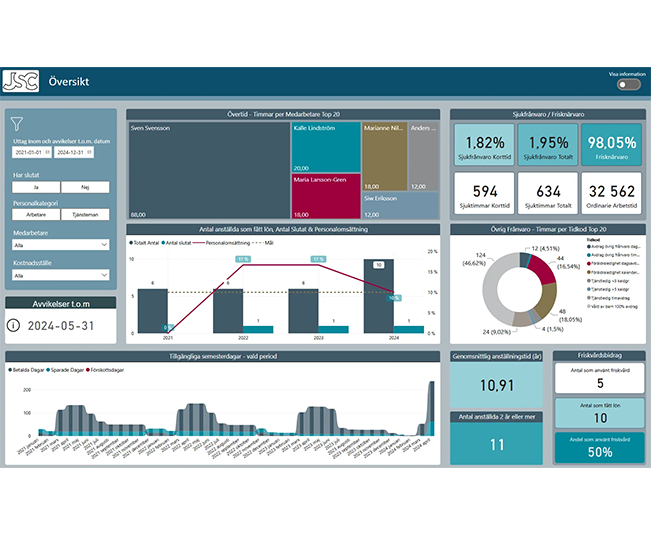Click the Sparade Dagar legend entry
The height and width of the screenshot is (535, 651).
(x=65, y=370)
